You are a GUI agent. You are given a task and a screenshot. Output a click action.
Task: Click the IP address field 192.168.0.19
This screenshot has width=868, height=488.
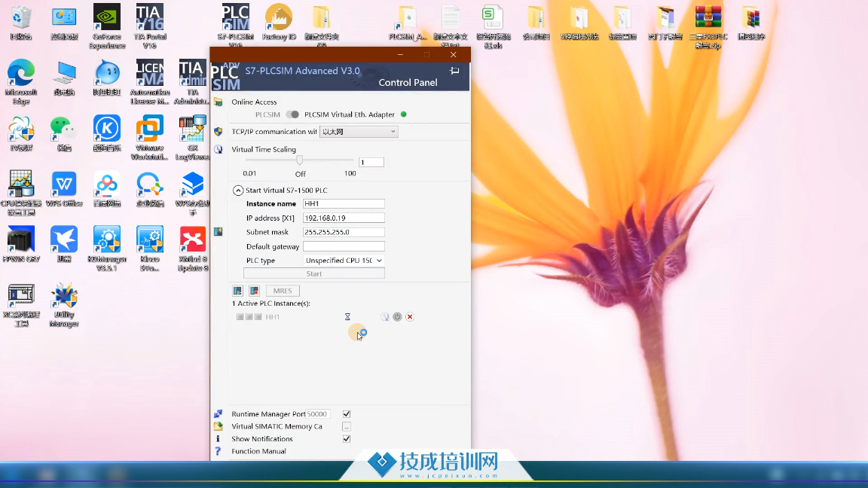click(x=344, y=218)
